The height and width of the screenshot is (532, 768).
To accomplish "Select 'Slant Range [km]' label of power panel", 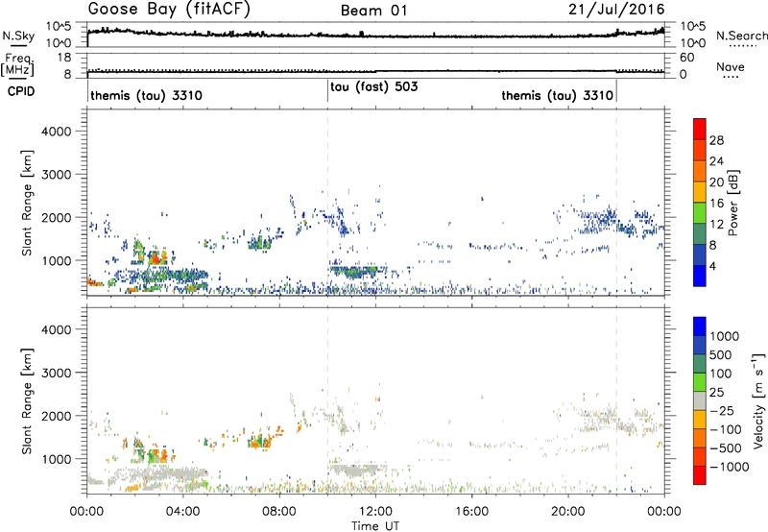I will [x=27, y=203].
